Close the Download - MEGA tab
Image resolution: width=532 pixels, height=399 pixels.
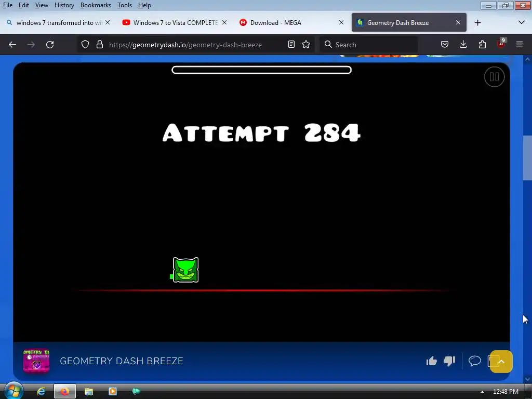341,22
